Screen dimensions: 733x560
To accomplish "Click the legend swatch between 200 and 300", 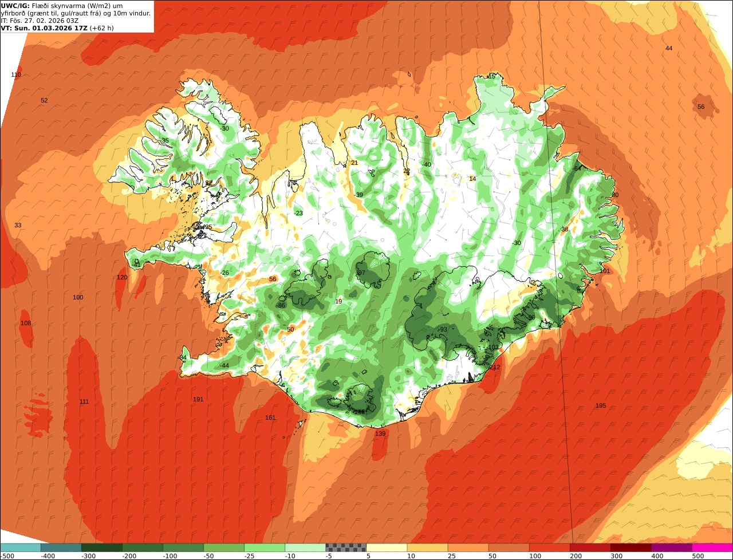I will (590, 547).
